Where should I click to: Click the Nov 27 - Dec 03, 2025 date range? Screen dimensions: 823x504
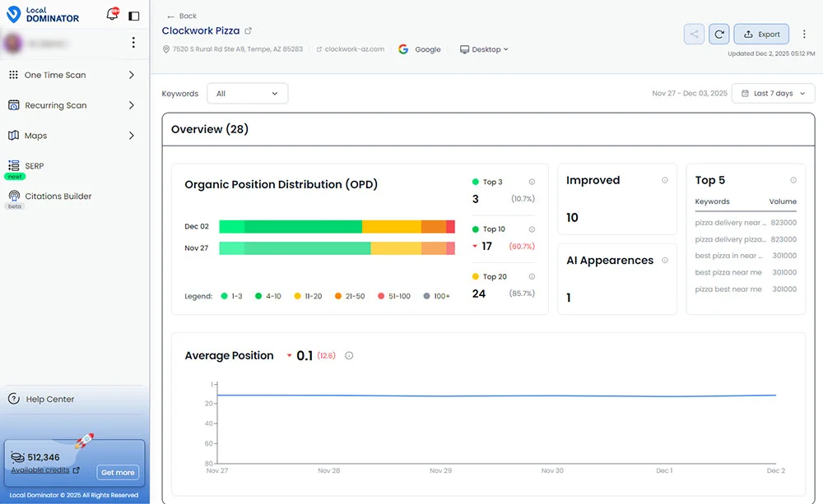pos(690,94)
